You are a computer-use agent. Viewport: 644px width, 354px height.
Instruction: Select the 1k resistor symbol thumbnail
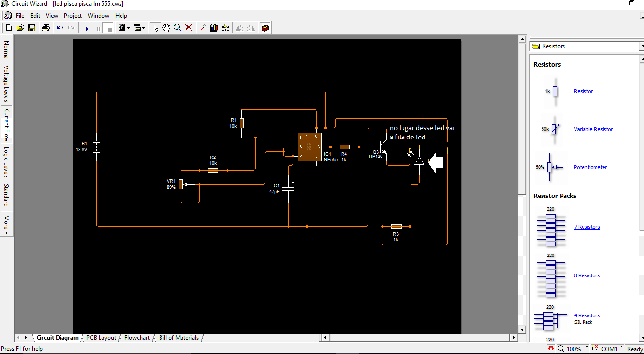(x=552, y=92)
